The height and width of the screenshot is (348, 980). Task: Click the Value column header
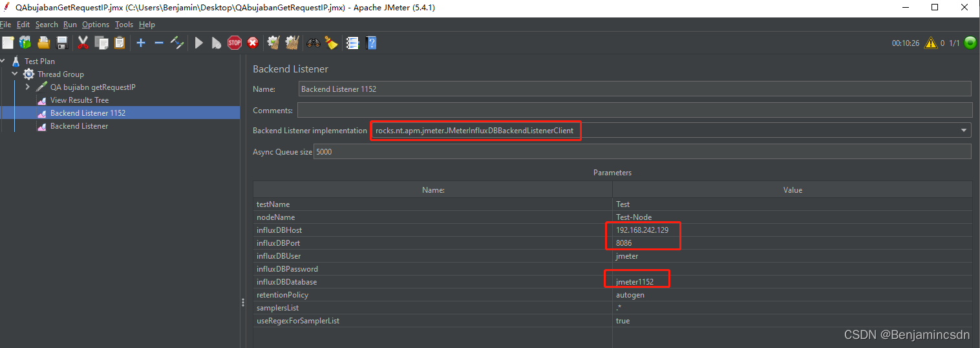(x=793, y=190)
